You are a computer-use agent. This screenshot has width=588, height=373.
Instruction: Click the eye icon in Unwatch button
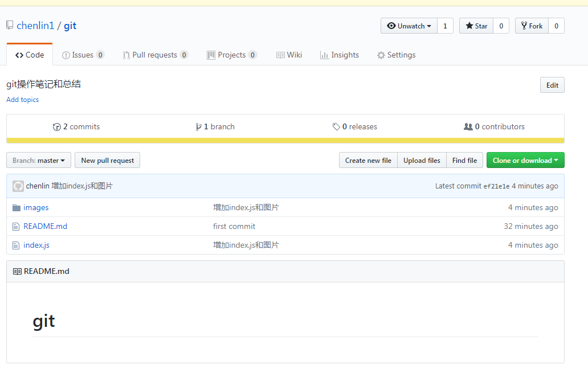pyautogui.click(x=391, y=26)
